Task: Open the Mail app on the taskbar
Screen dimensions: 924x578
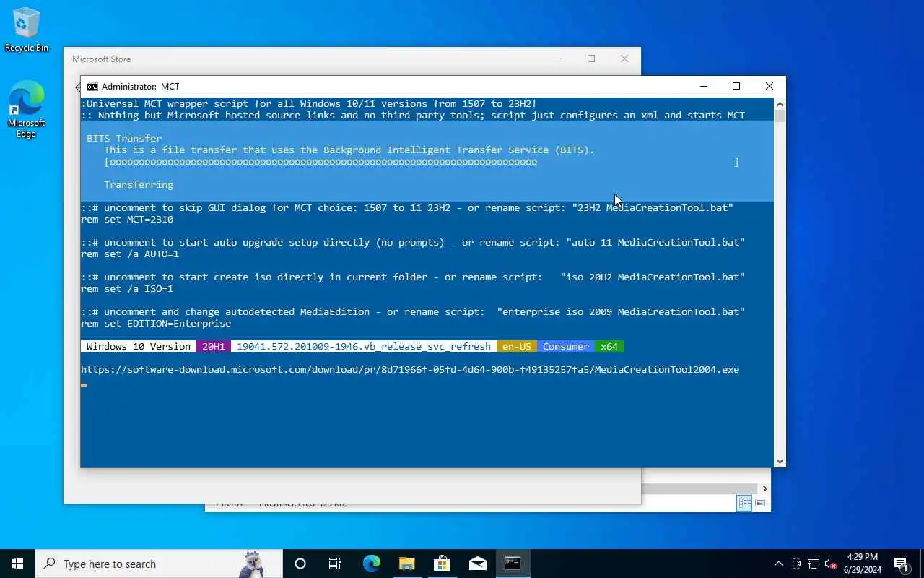Action: click(477, 564)
